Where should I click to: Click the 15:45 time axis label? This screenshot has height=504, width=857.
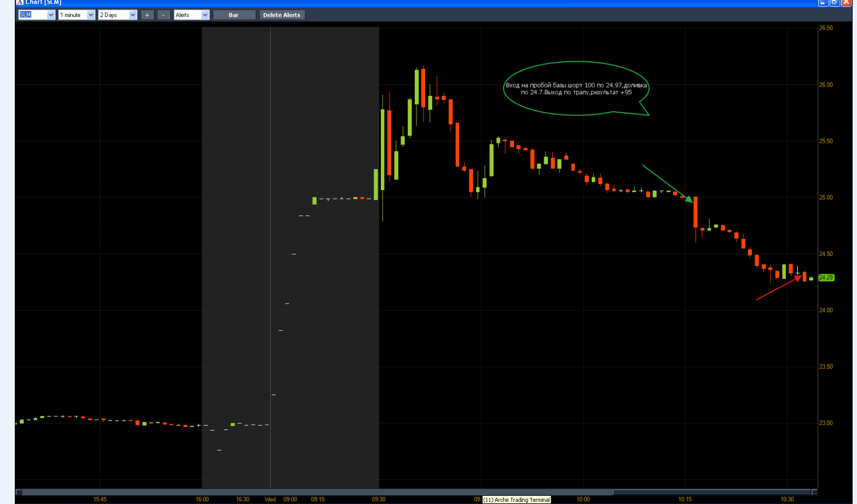click(x=100, y=499)
